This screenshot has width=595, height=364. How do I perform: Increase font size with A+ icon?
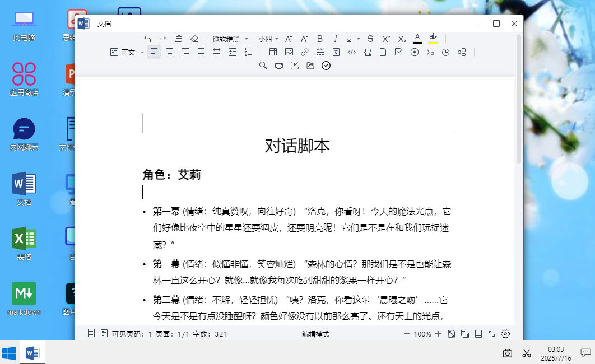pyautogui.click(x=289, y=39)
